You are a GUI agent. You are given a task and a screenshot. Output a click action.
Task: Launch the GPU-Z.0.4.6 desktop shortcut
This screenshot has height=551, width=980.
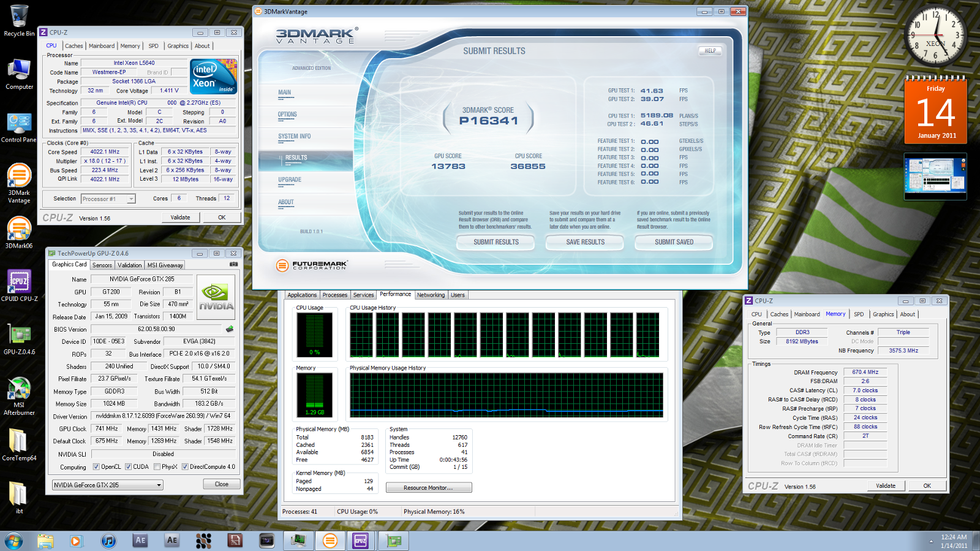pyautogui.click(x=19, y=339)
